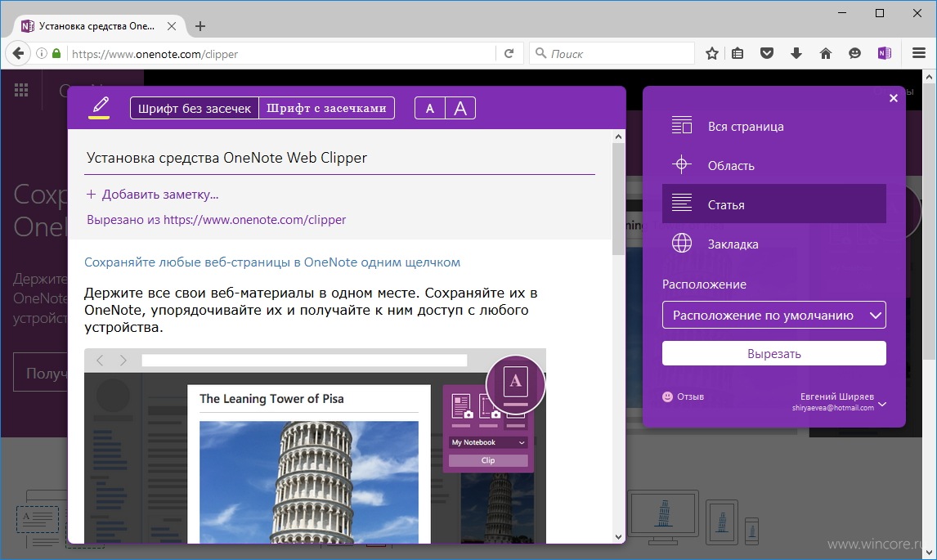Click the OneNote Clipper extension icon
Screen dimensions: 937x560
tap(885, 54)
